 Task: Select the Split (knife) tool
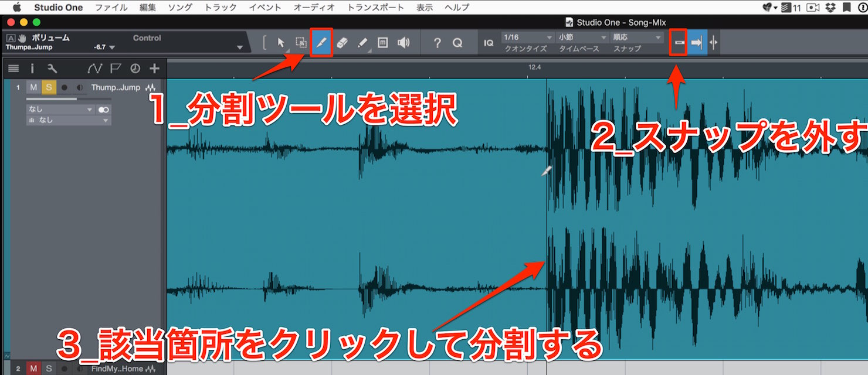[321, 43]
